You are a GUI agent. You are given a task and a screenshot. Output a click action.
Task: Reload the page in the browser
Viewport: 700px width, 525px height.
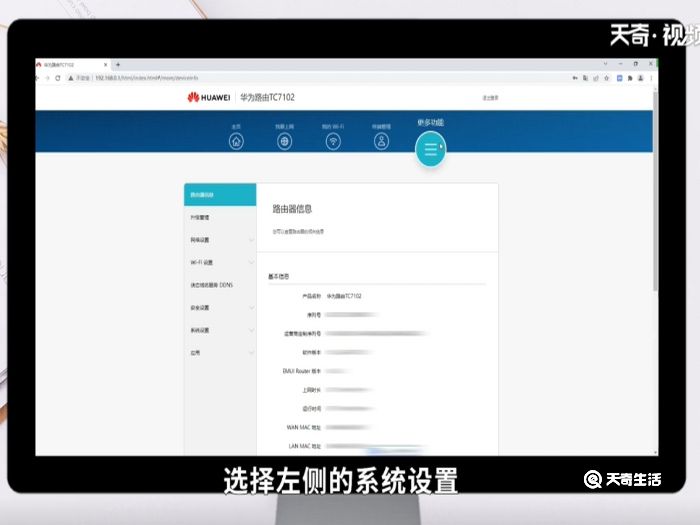click(x=58, y=78)
